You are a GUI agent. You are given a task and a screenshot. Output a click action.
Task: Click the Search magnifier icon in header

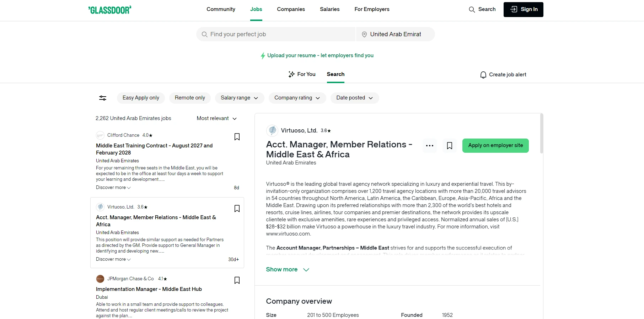[x=472, y=10]
